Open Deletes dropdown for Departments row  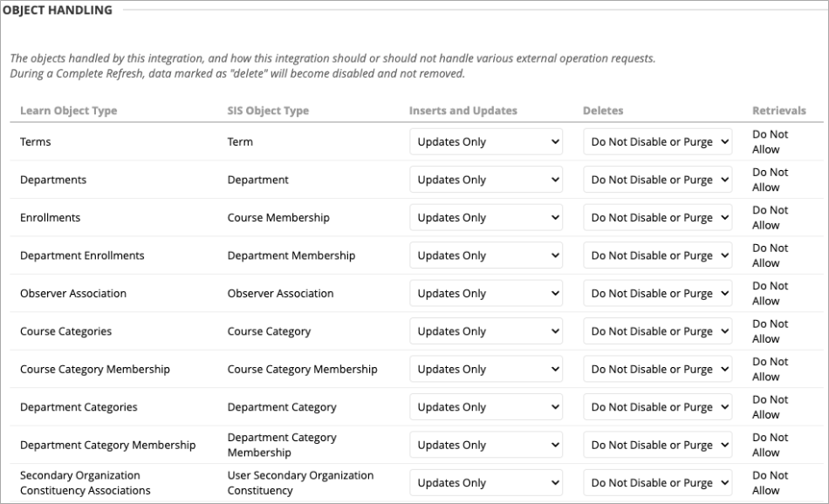(658, 180)
